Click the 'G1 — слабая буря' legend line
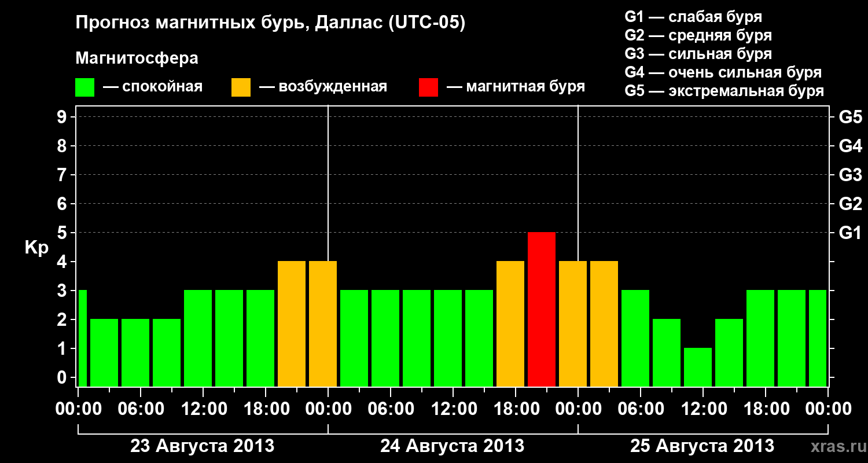This screenshot has height=463, width=868. [693, 17]
